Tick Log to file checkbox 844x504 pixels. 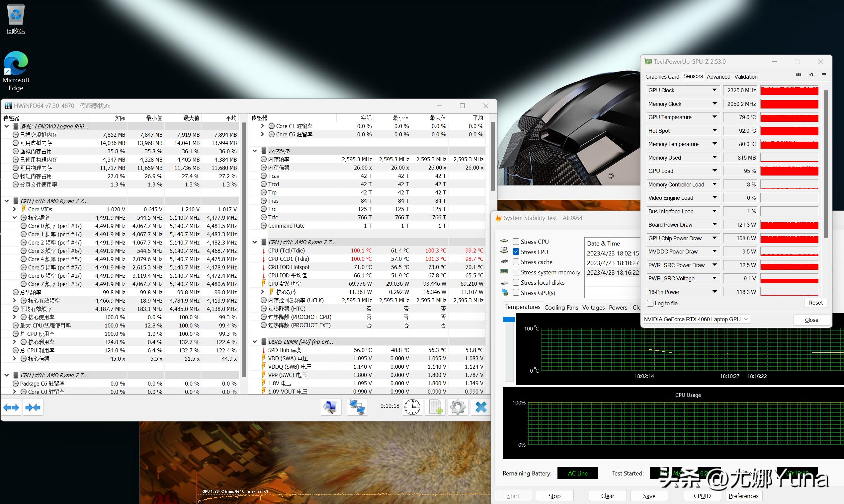pos(650,303)
